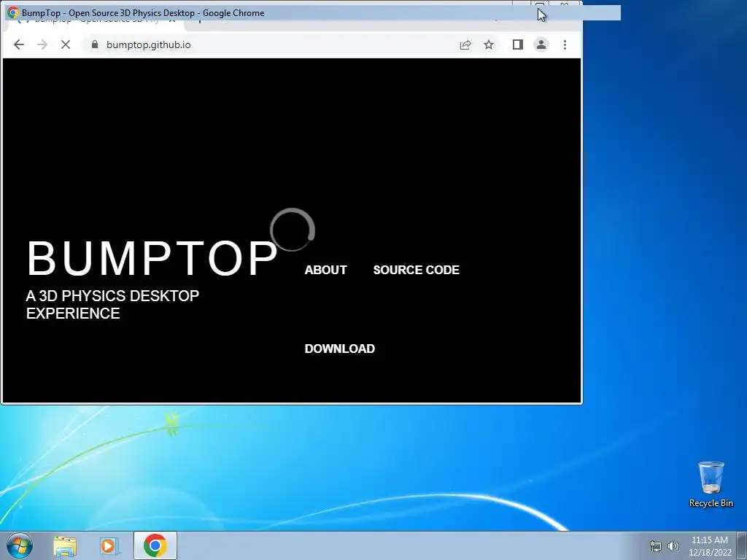Click 'A 3D PHYSICS DESKTOP EXPERIENCE' tagline
This screenshot has height=560, width=747.
coord(112,305)
